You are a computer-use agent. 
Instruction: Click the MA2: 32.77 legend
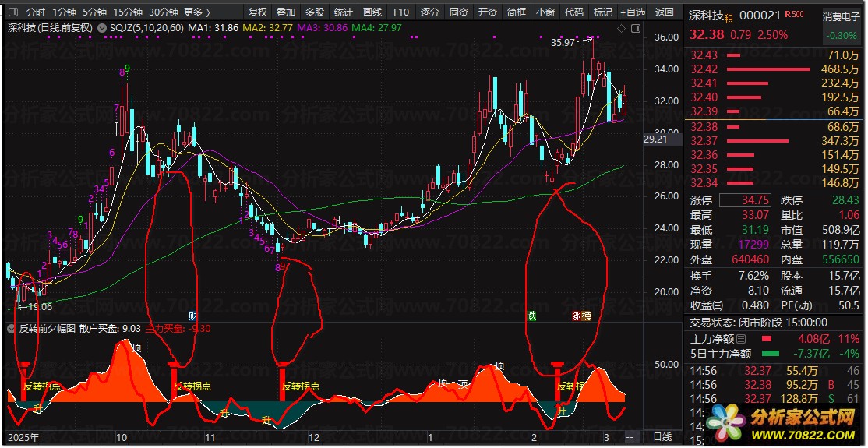click(270, 28)
